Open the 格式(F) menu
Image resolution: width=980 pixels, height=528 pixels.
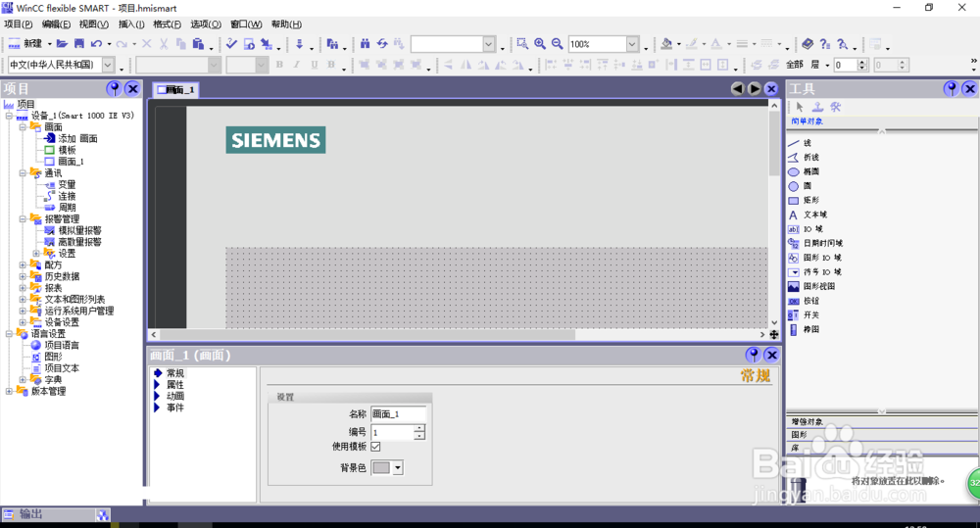point(167,24)
